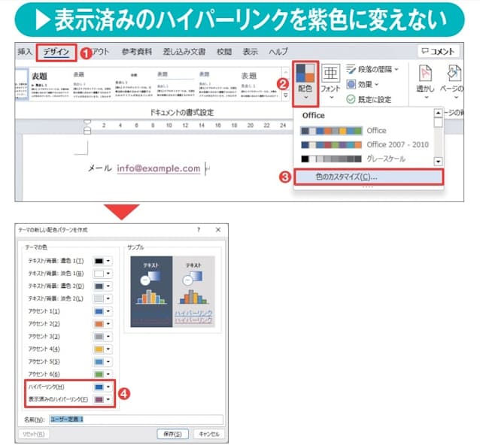This screenshot has width=480, height=448.
Task: Click アクセント 5 light blue color swatch
Action: click(x=99, y=362)
